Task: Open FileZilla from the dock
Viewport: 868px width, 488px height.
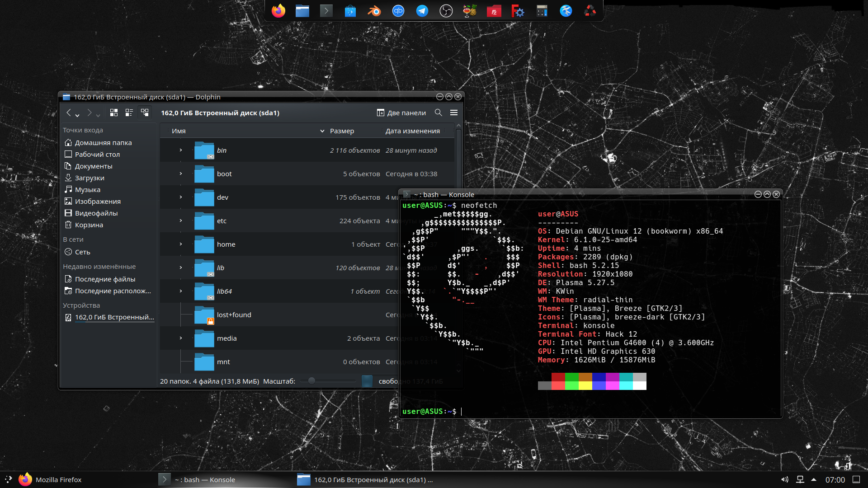Action: tap(494, 10)
